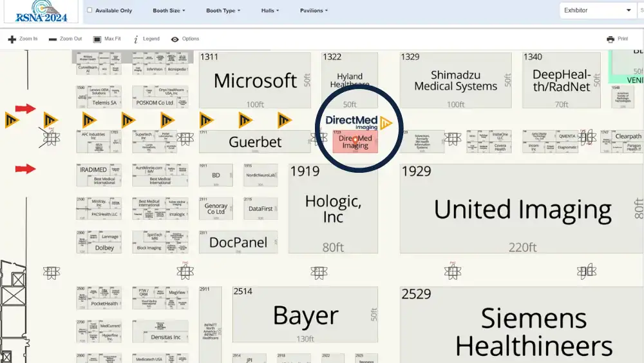The width and height of the screenshot is (644, 363).
Task: Click the PocketHealth booth
Action: (x=104, y=304)
